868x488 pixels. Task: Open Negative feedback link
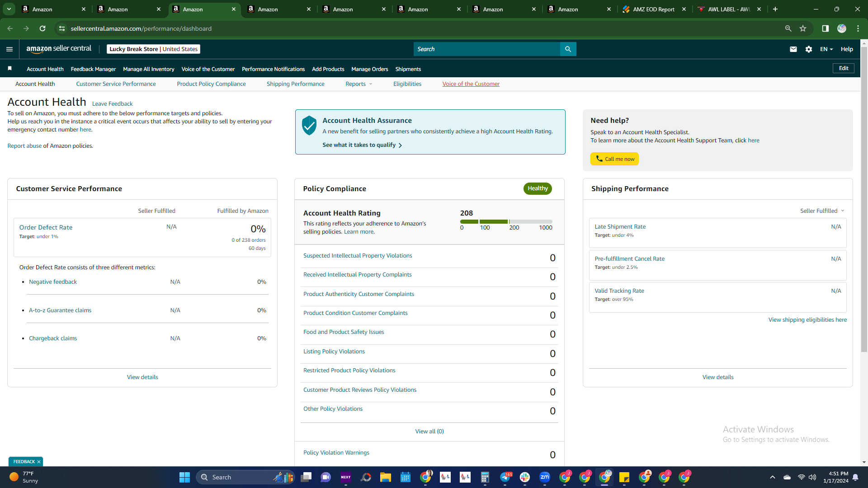[x=52, y=282]
